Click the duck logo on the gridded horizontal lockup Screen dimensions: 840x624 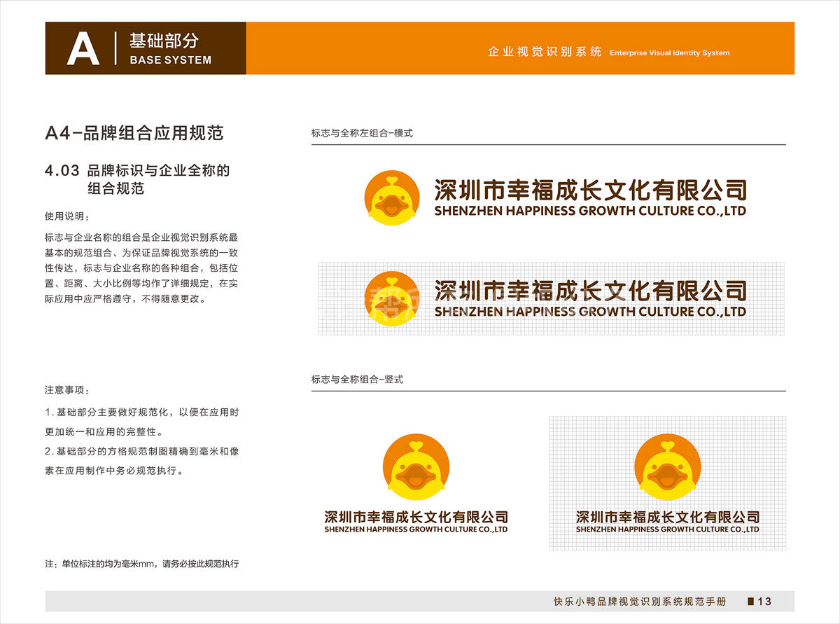pos(392,299)
